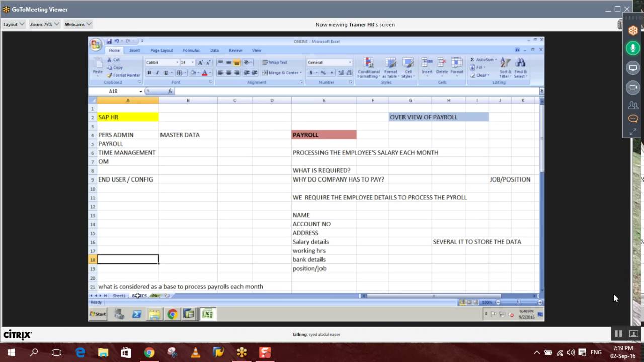Image resolution: width=644 pixels, height=362 pixels.
Task: Select the yellow SAP HR cell
Action: (x=128, y=117)
